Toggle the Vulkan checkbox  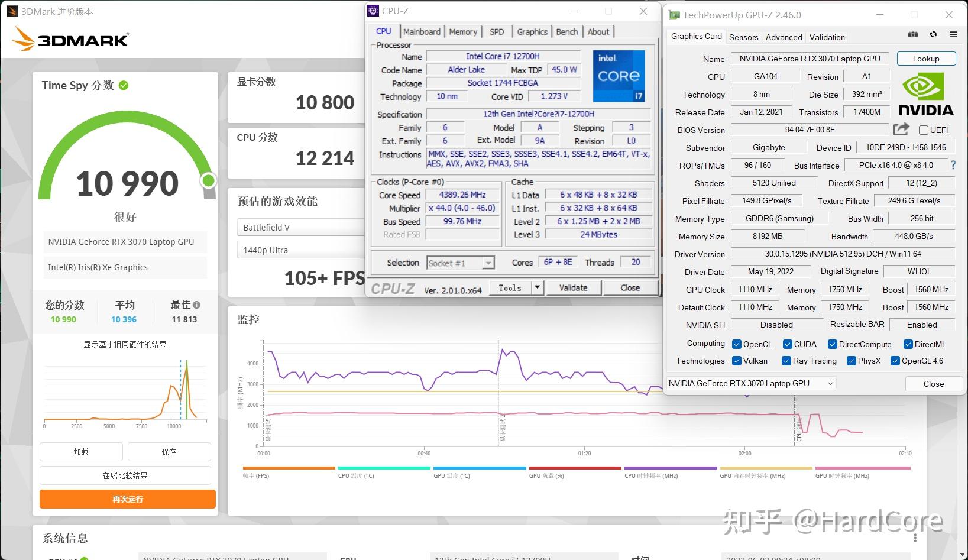pyautogui.click(x=737, y=361)
